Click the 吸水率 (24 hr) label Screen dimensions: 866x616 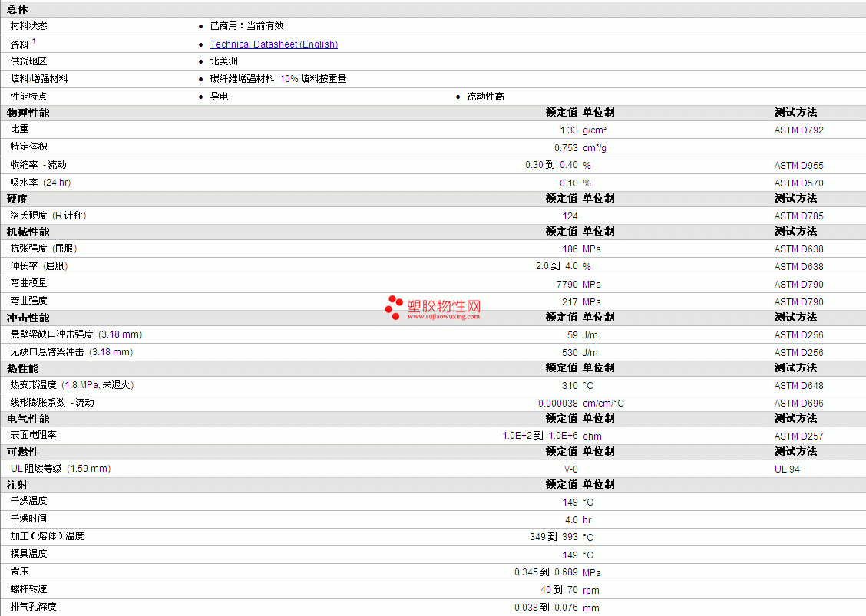(x=41, y=183)
